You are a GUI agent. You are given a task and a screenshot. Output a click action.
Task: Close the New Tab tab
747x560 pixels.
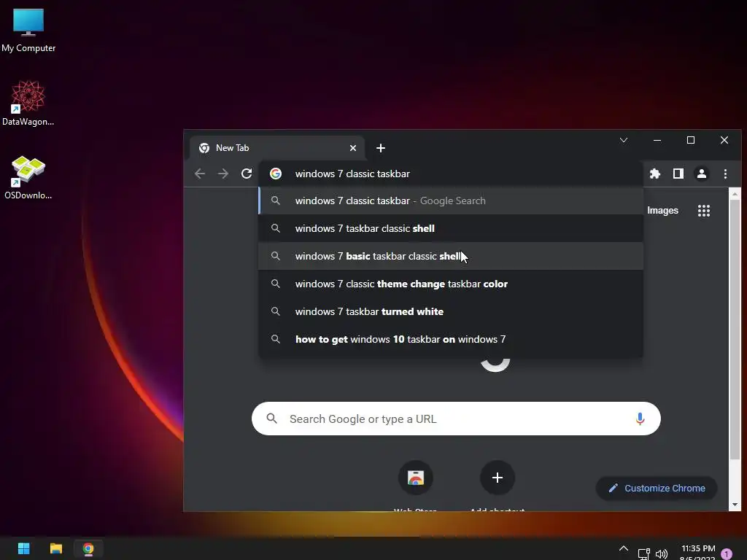[353, 148]
